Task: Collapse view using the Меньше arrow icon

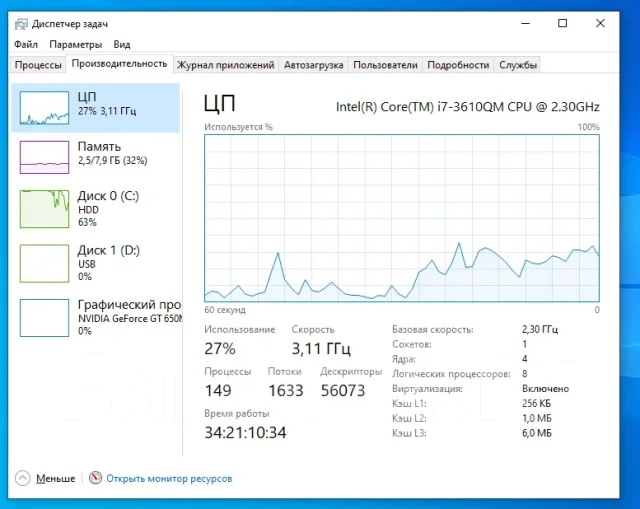Action: click(x=23, y=478)
